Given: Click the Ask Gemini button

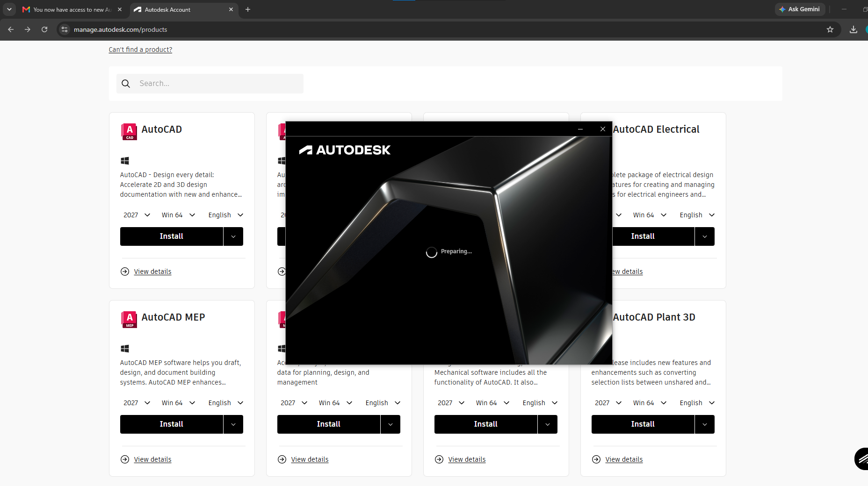Looking at the screenshot, I should click(800, 9).
